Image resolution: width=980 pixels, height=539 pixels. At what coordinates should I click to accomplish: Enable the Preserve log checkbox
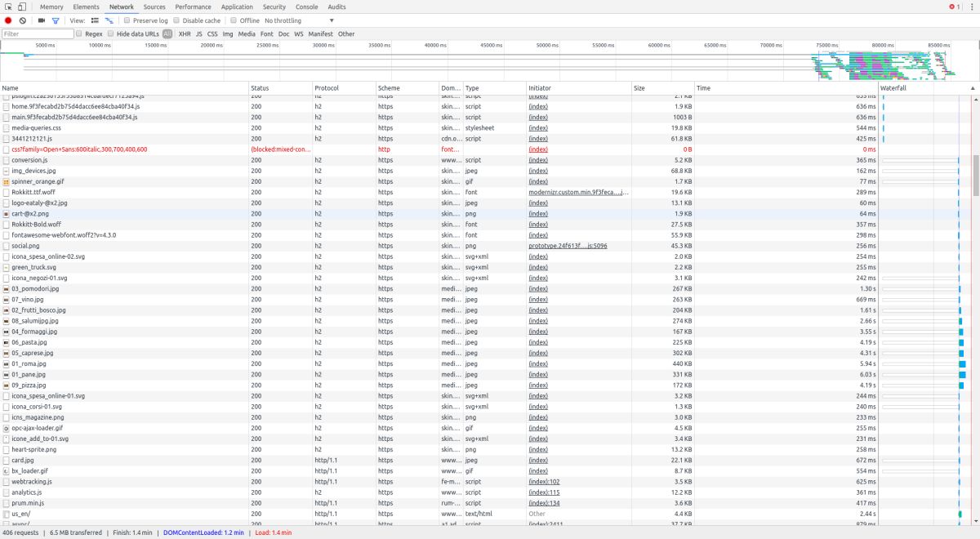(127, 20)
